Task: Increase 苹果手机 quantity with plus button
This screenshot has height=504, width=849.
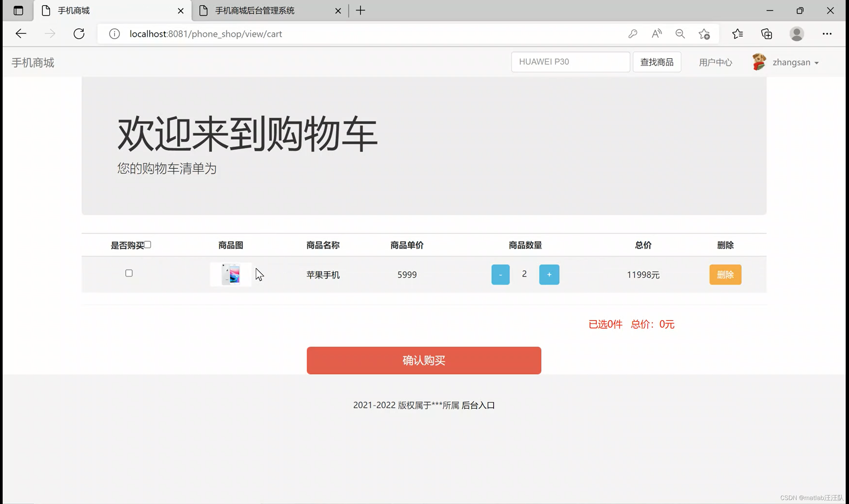Action: click(549, 275)
